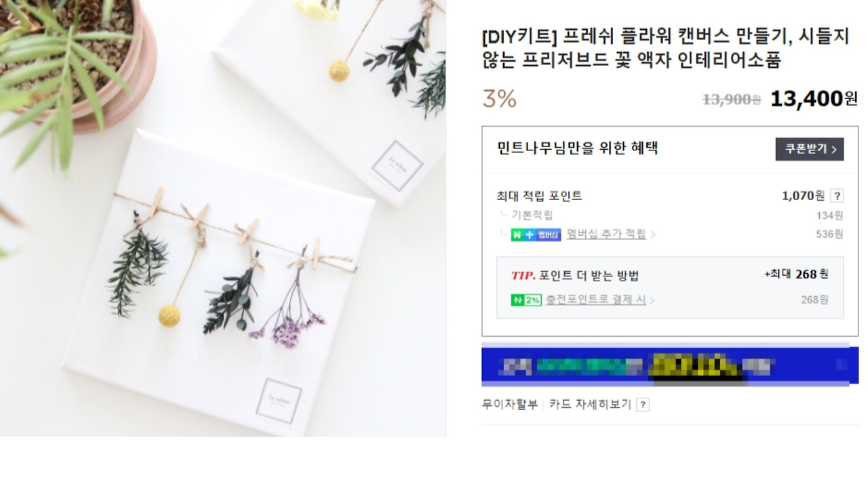Open 충전포인트로 결제 시 link
This screenshot has width=868, height=488.
click(x=596, y=300)
